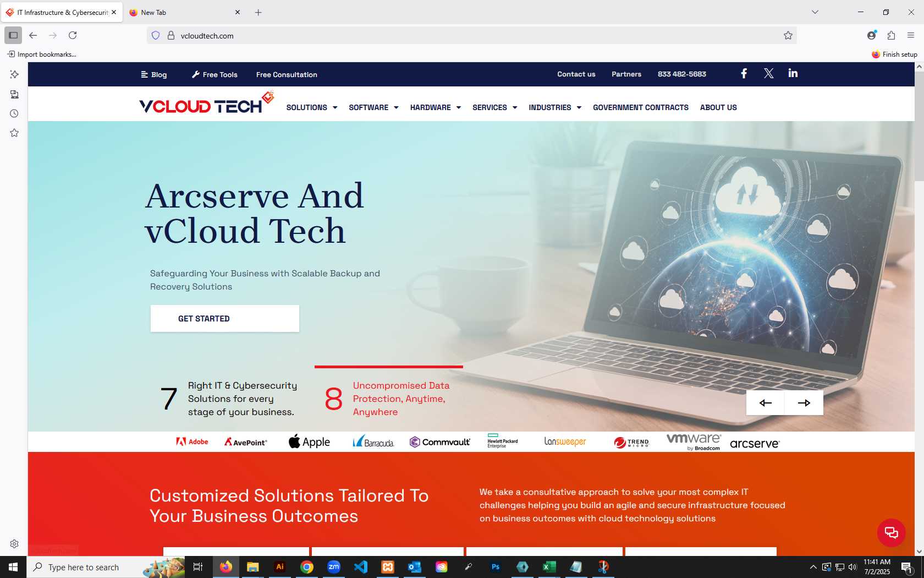Show site security lock information
Viewport: 924px width, 578px height.
pos(171,36)
